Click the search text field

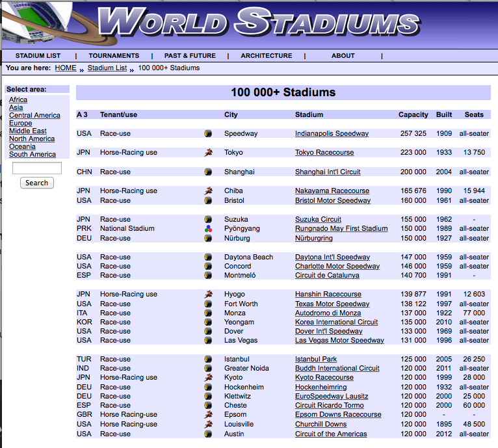point(37,168)
